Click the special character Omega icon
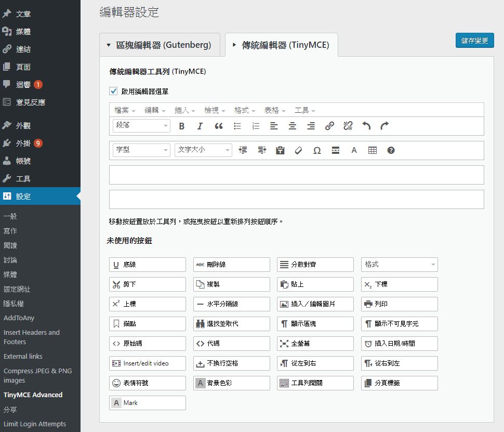The image size is (504, 432). pos(317,150)
